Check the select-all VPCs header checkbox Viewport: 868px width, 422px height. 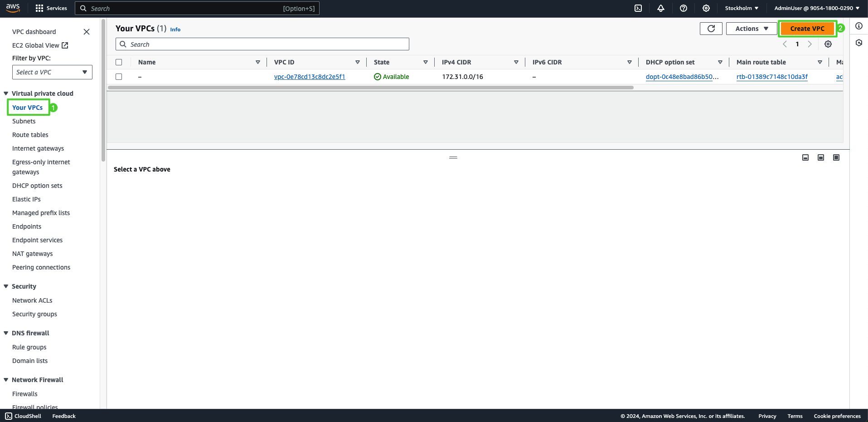tap(119, 62)
